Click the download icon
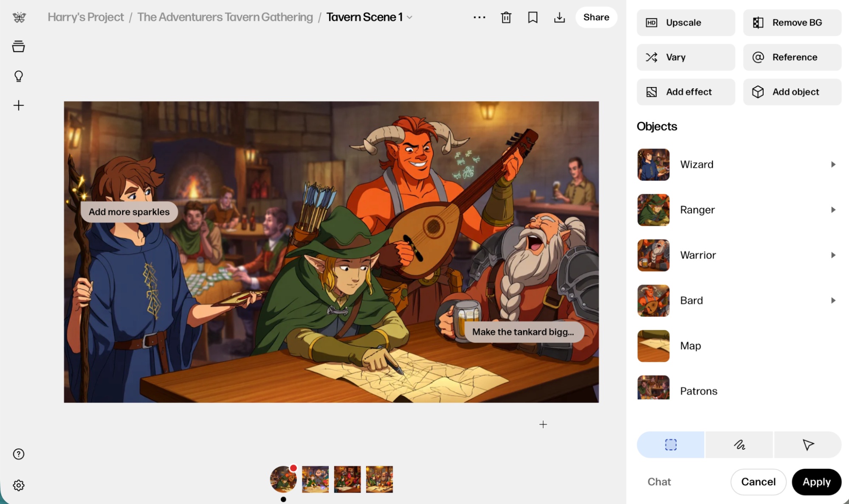This screenshot has width=849, height=504. [559, 17]
